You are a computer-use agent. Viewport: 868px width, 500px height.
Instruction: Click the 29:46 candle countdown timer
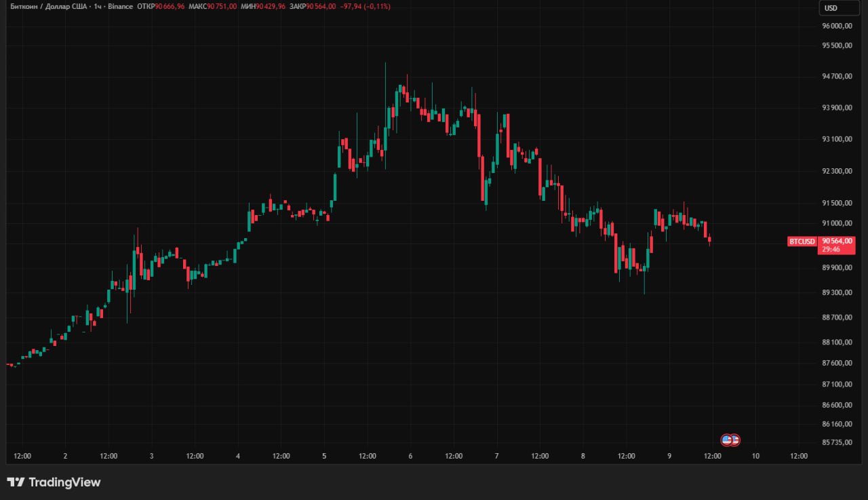pyautogui.click(x=831, y=250)
